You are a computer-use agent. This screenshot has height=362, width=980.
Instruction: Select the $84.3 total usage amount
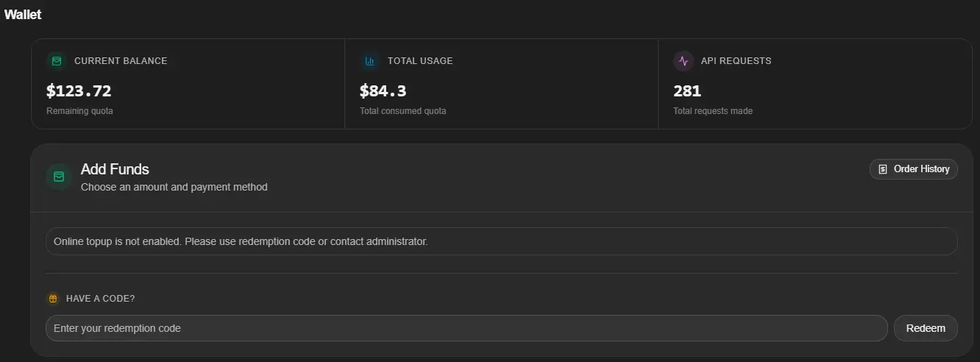click(383, 91)
